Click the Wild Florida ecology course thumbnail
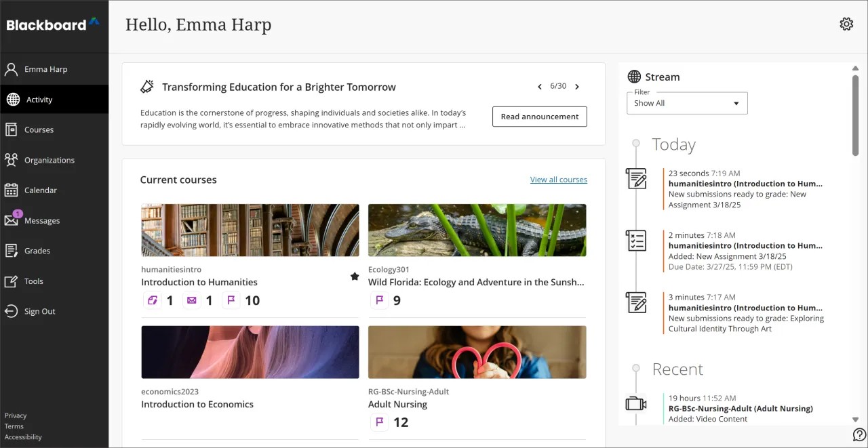The width and height of the screenshot is (868, 448). click(x=477, y=230)
